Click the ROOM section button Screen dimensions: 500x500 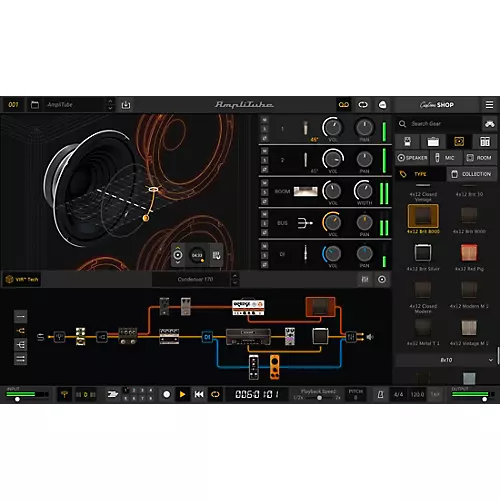[x=480, y=158]
